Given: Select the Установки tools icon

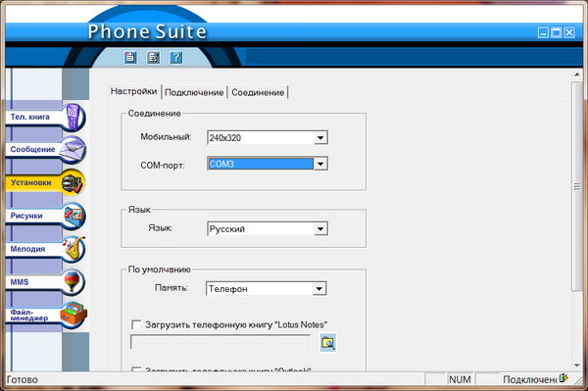Looking at the screenshot, I should coord(73,183).
